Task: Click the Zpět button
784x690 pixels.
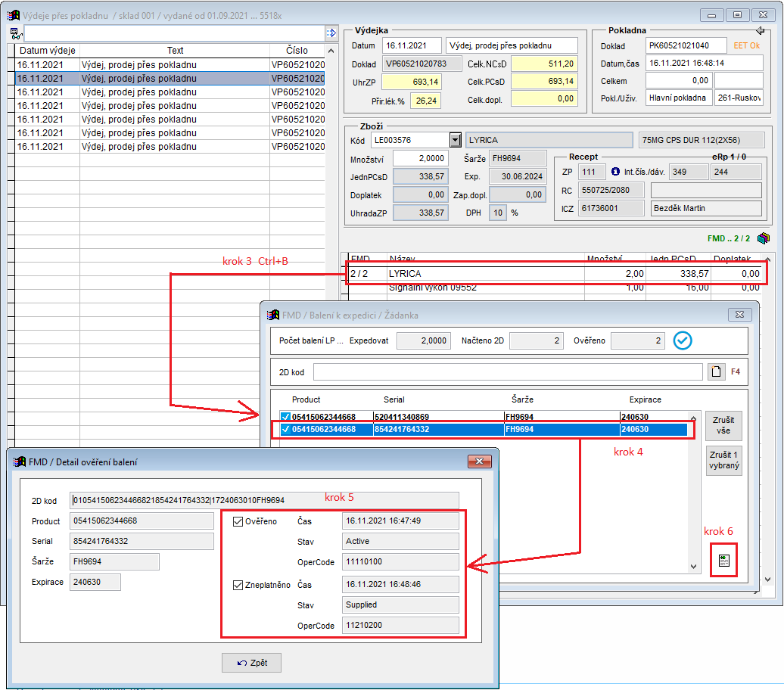Action: [x=251, y=663]
